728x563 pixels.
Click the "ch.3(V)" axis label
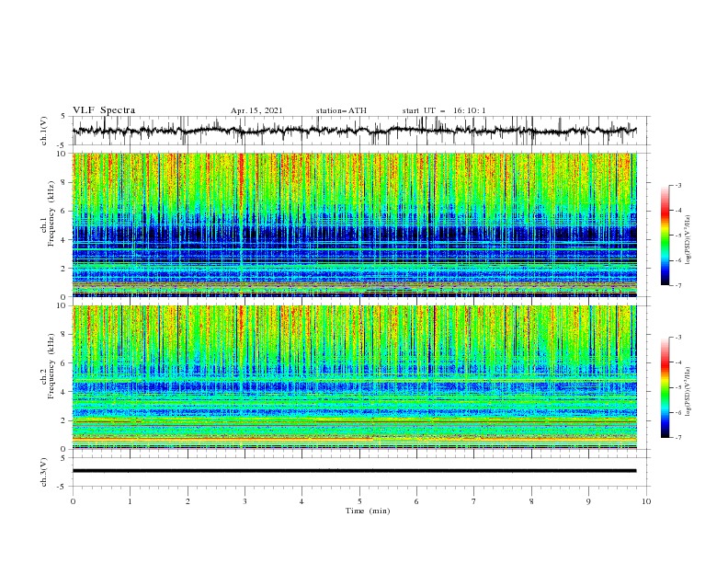[x=44, y=472]
